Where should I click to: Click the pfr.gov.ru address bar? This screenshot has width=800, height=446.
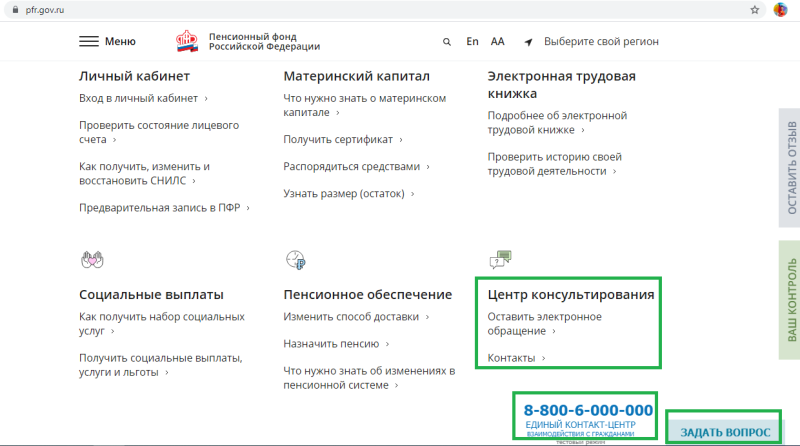pyautogui.click(x=383, y=10)
